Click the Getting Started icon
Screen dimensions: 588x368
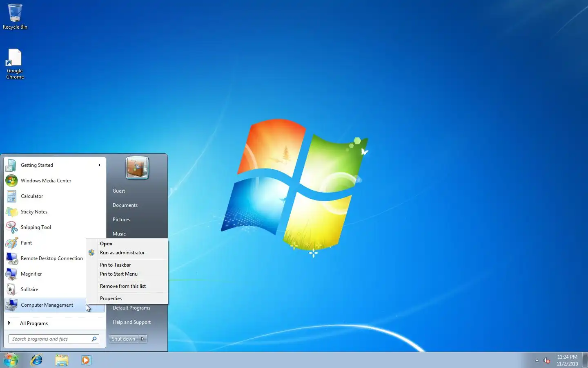pyautogui.click(x=11, y=165)
